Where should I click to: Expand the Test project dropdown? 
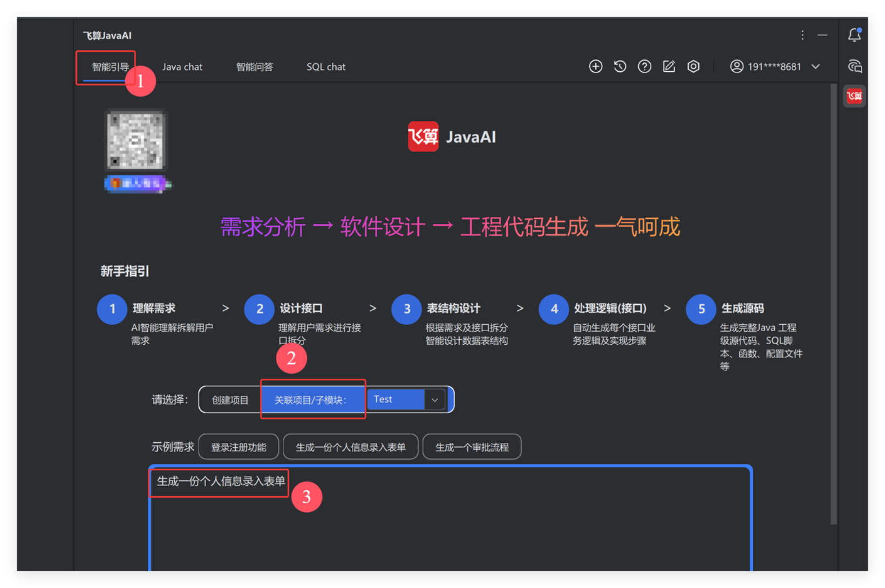434,400
